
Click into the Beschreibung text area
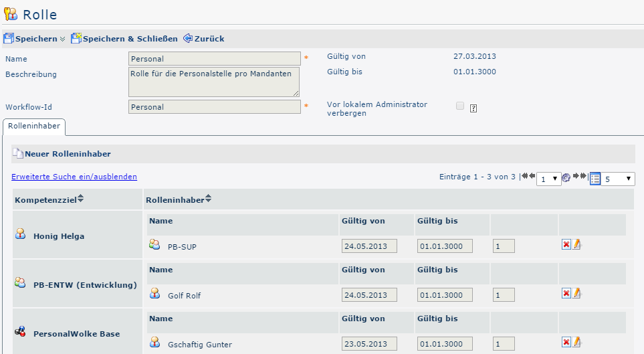tap(213, 82)
